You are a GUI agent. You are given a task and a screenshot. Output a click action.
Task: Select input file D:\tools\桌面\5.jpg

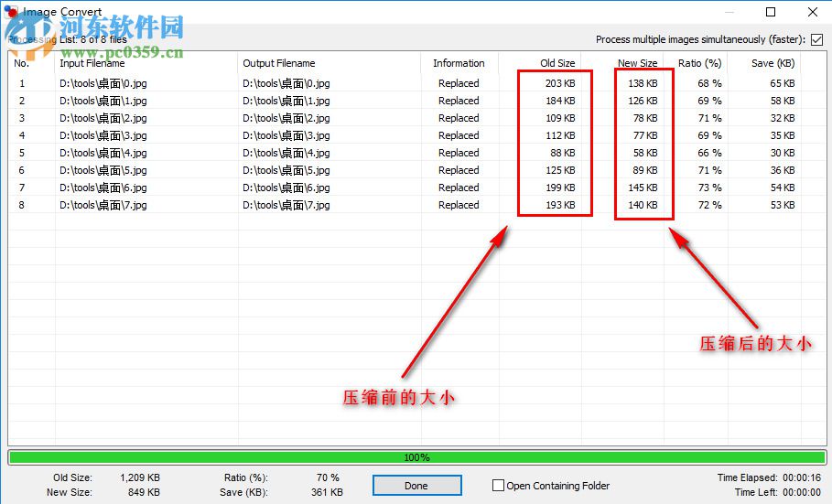tap(103, 170)
